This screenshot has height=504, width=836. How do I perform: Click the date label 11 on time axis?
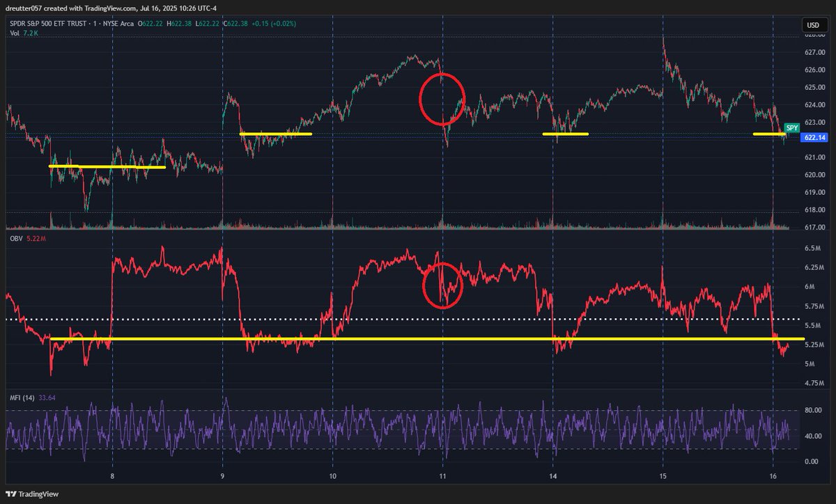coord(443,476)
